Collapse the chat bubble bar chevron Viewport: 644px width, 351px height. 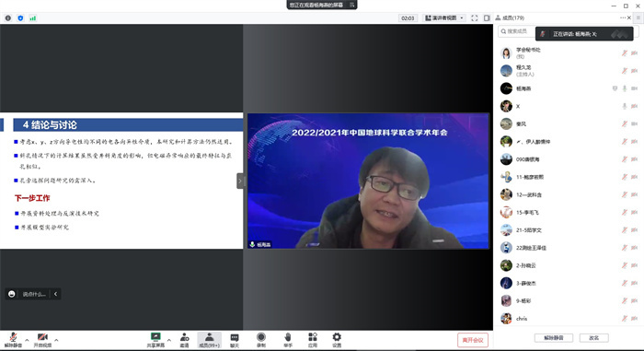55,294
